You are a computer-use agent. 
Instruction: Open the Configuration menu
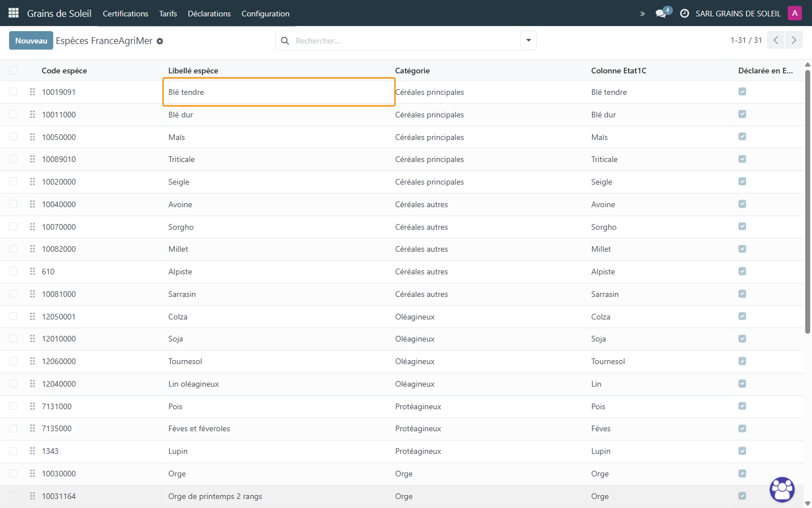point(266,14)
